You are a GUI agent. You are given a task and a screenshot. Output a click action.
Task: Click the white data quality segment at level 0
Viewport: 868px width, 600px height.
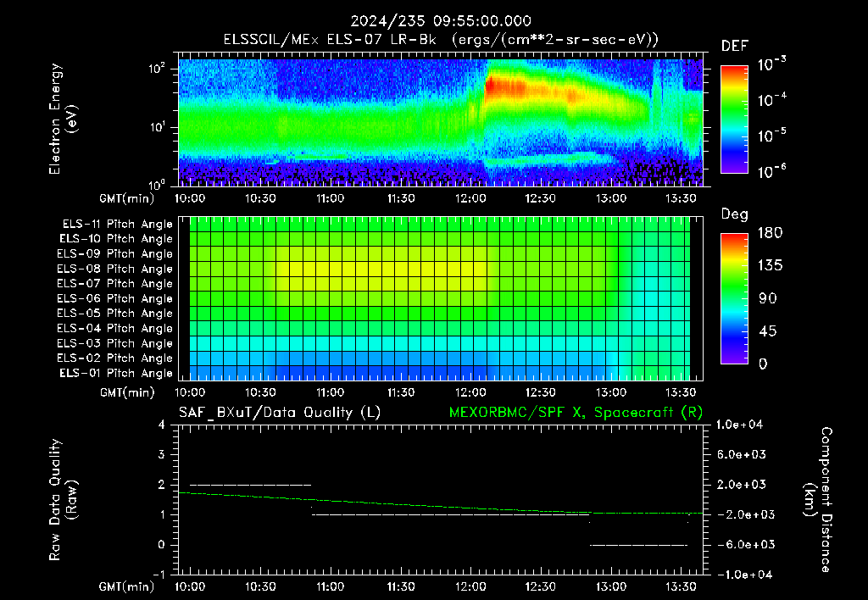pyautogui.click(x=638, y=545)
